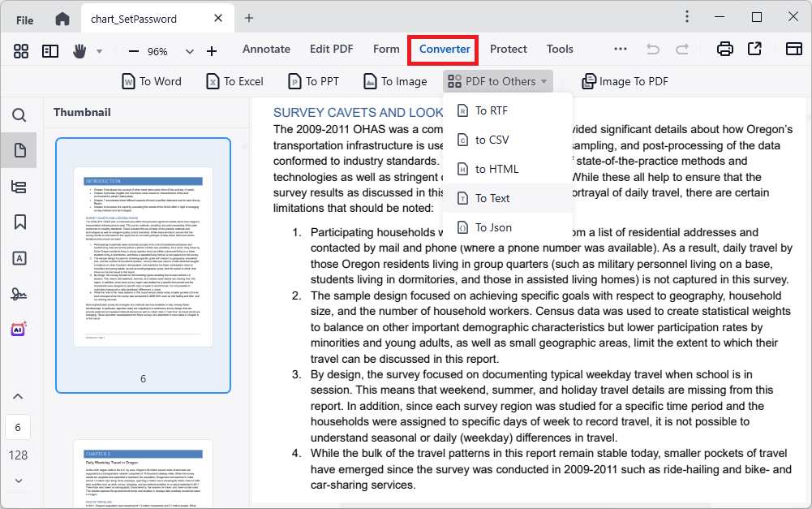
Task: Open the annotation list panel icon
Action: click(x=19, y=187)
